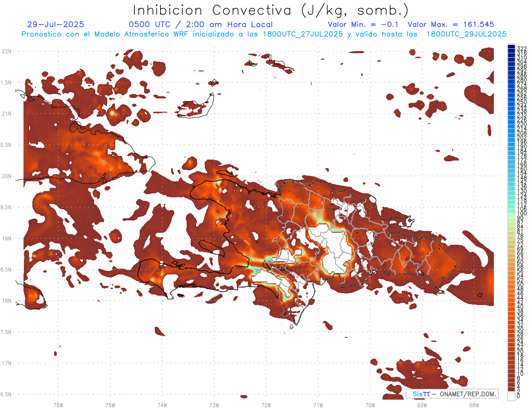532x411 pixels.
Task: Click the latitude label "17N"
Action: [x=7, y=363]
